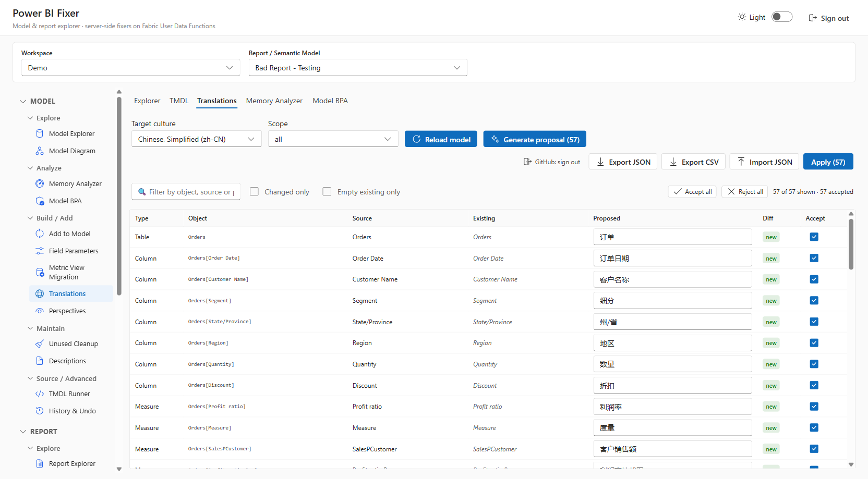Screen dimensions: 868x479
Task: Click the Sign out door icon
Action: (x=813, y=18)
